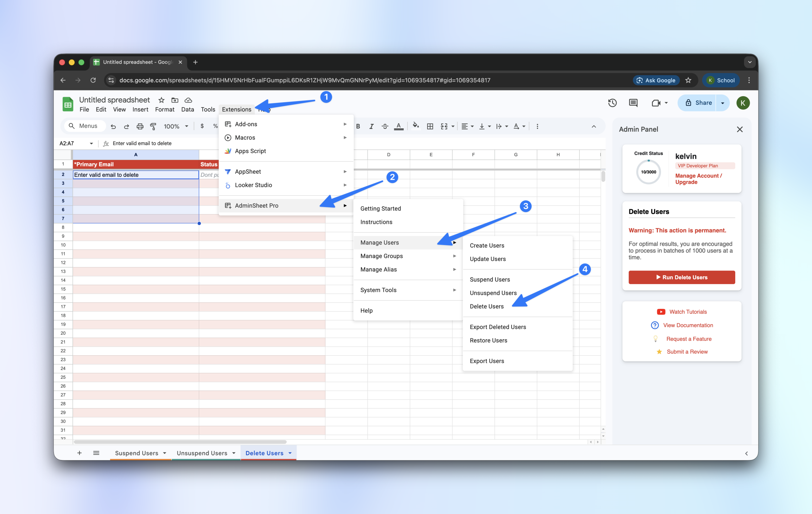This screenshot has height=514, width=812.
Task: Toggle bold formatting
Action: 358,126
